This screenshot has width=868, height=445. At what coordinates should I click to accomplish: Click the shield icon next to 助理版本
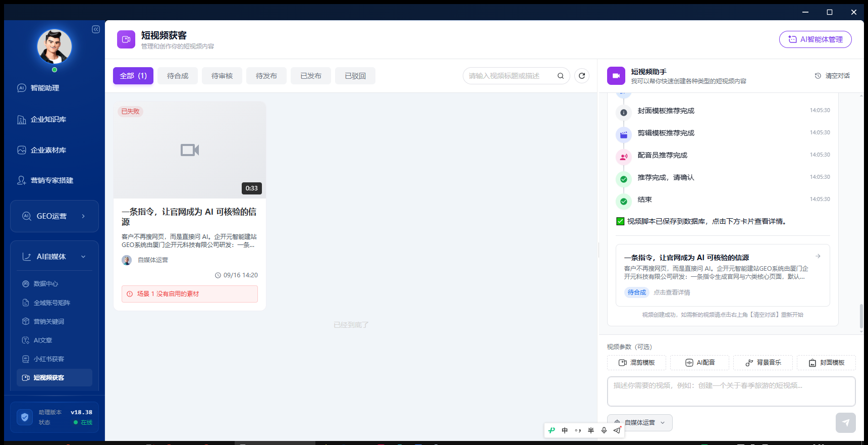point(25,417)
